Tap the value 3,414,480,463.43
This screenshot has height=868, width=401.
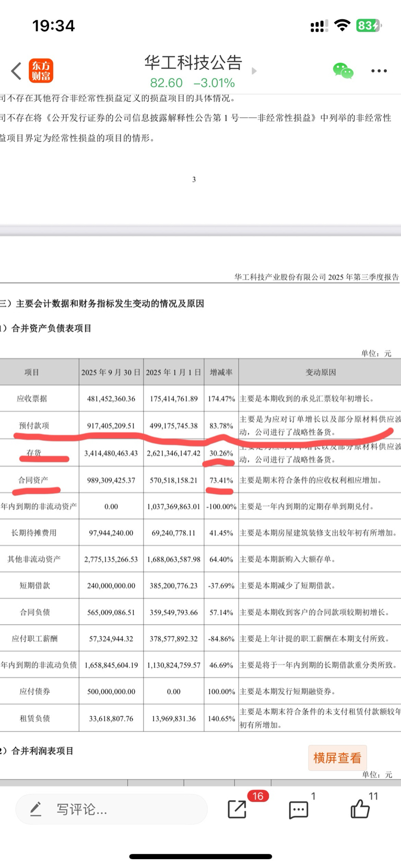click(x=111, y=453)
